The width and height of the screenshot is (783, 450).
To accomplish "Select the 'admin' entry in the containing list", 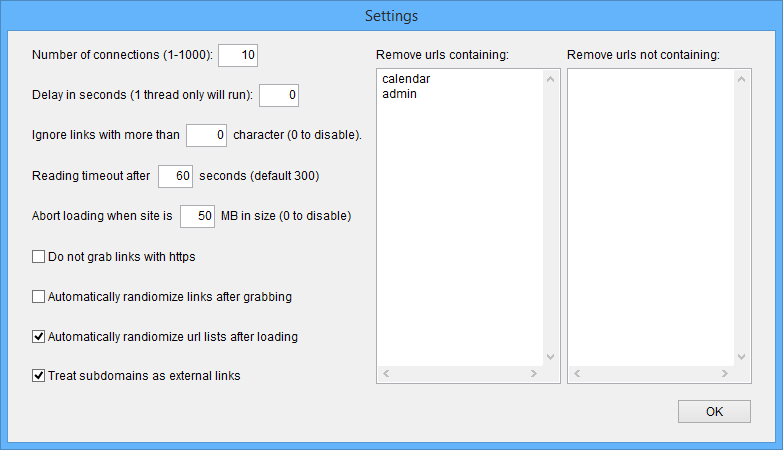I will click(399, 94).
